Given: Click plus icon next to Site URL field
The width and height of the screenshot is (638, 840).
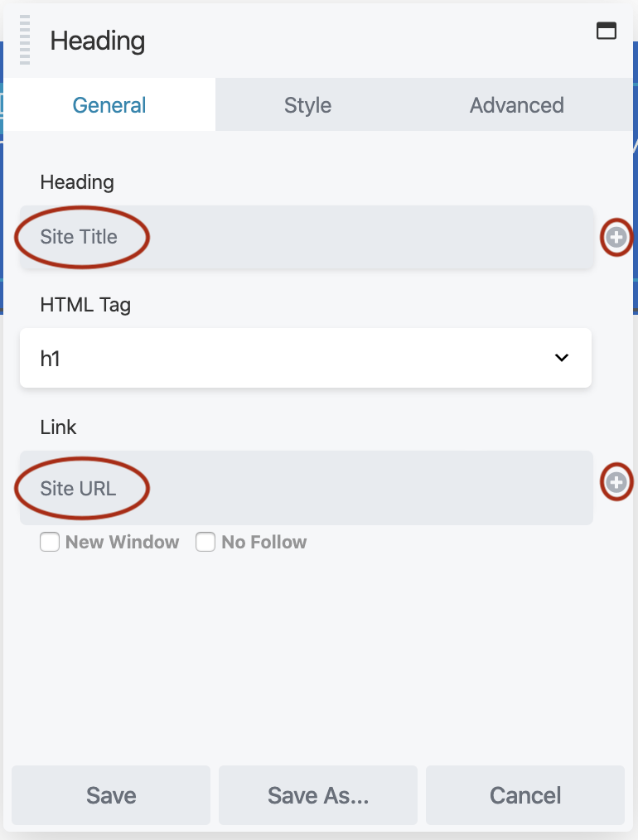Looking at the screenshot, I should pos(616,482).
